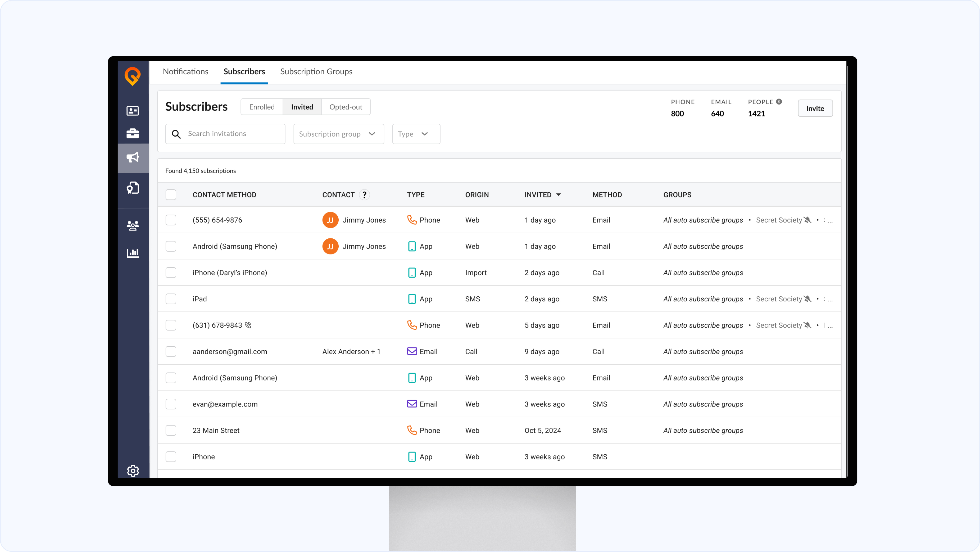Click the Invite button
980x552 pixels.
(x=815, y=108)
